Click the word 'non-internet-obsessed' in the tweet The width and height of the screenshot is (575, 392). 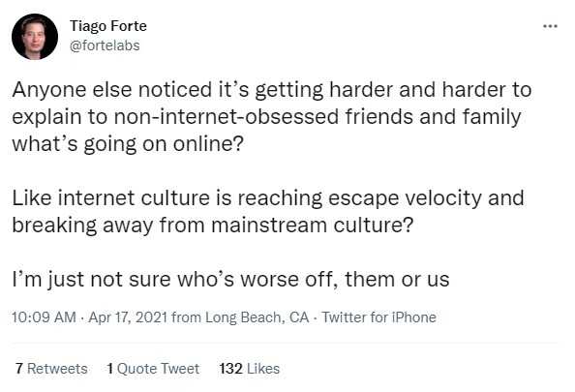[x=227, y=117]
